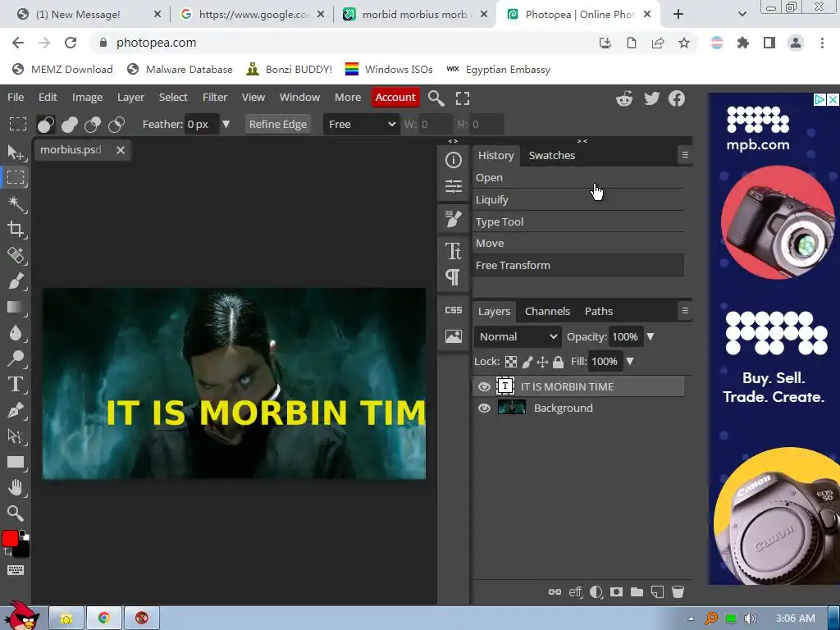The height and width of the screenshot is (630, 840).
Task: Select the Blur (droplet) tool
Action: tap(16, 333)
